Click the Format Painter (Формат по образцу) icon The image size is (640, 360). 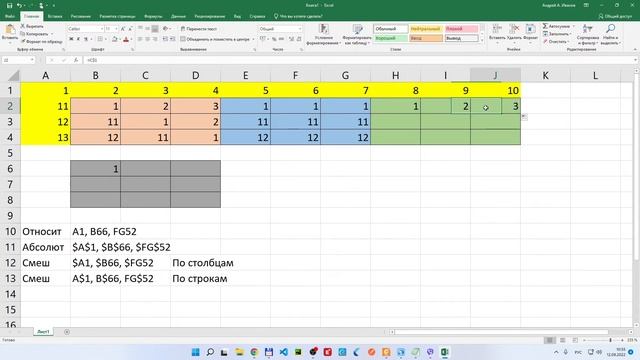click(23, 41)
